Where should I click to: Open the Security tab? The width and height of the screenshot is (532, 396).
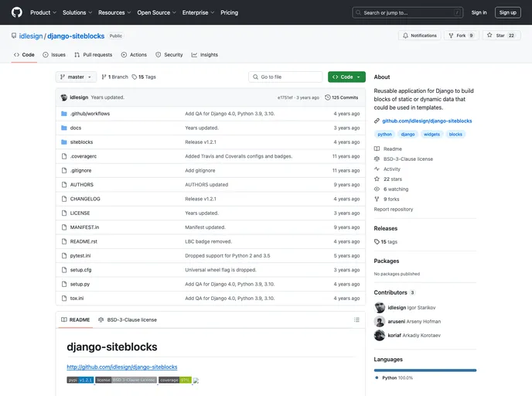(x=169, y=55)
